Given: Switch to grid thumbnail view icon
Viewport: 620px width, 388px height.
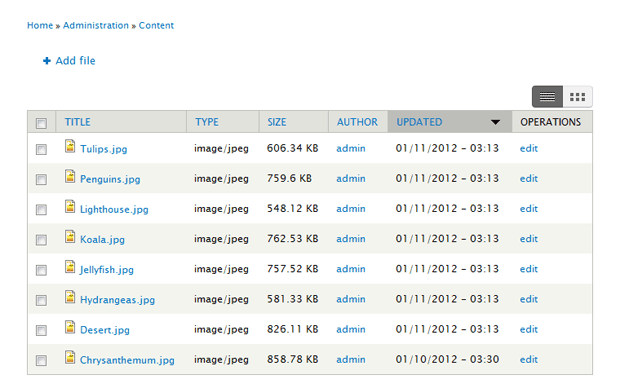Looking at the screenshot, I should point(577,97).
